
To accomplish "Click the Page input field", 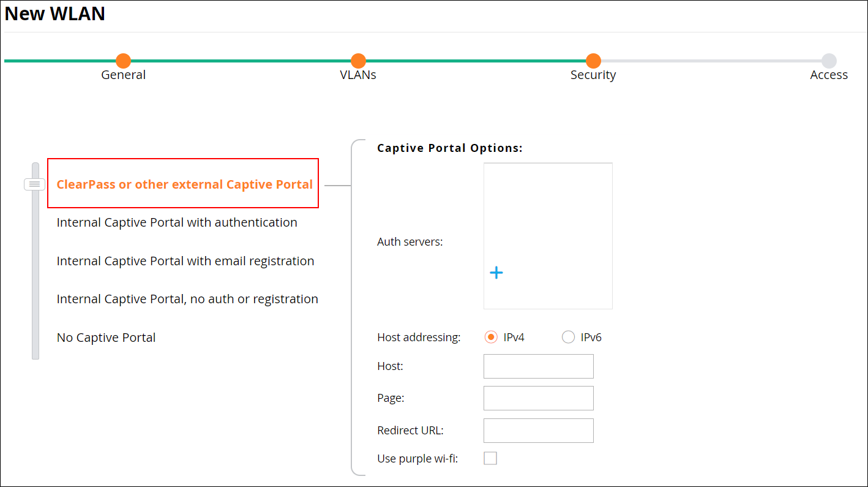I will (x=538, y=398).
